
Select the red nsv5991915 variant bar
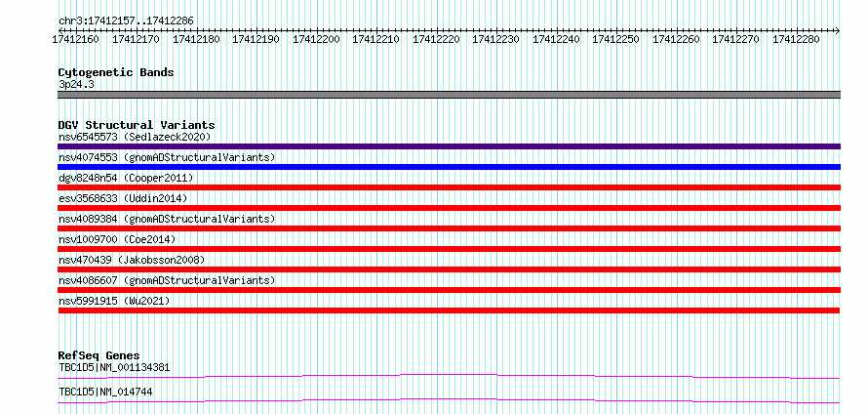[x=449, y=310]
